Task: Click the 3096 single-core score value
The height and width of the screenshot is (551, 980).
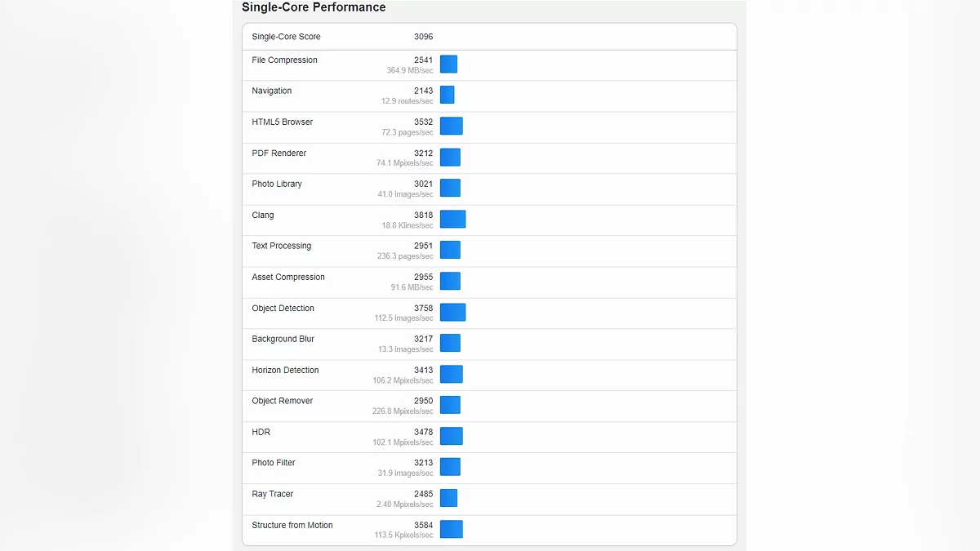Action: (x=423, y=37)
